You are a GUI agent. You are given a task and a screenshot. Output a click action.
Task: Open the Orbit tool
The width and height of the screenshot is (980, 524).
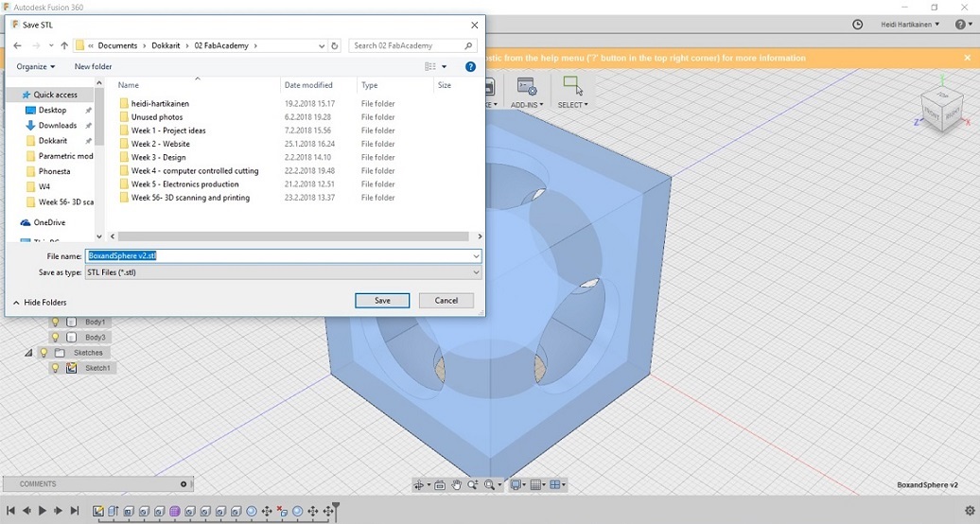419,484
